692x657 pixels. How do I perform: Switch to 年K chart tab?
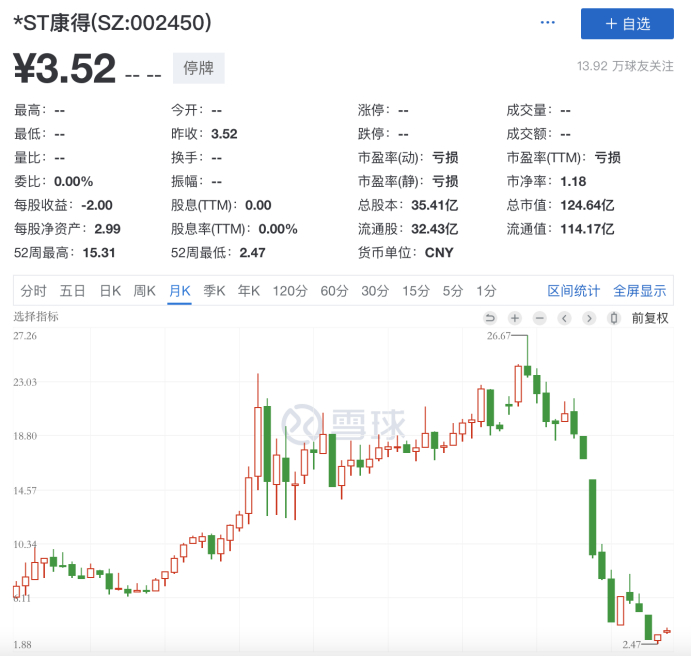pyautogui.click(x=249, y=291)
